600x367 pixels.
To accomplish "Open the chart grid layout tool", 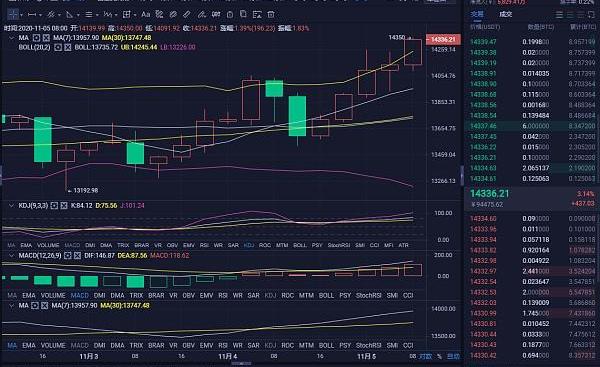I will [x=126, y=15].
